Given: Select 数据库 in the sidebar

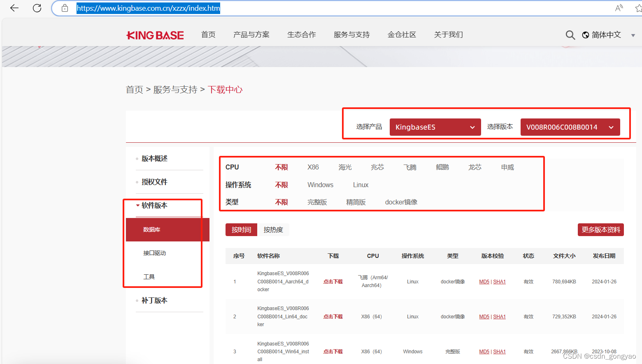Looking at the screenshot, I should coord(167,230).
